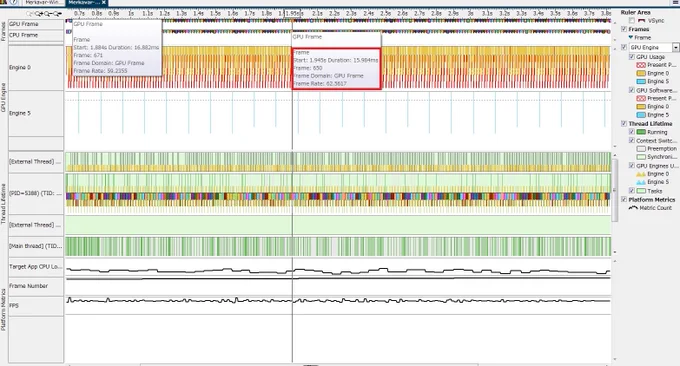Click the Frame marker icon under Frames
Viewport: 680px width, 366px height.
tap(631, 37)
